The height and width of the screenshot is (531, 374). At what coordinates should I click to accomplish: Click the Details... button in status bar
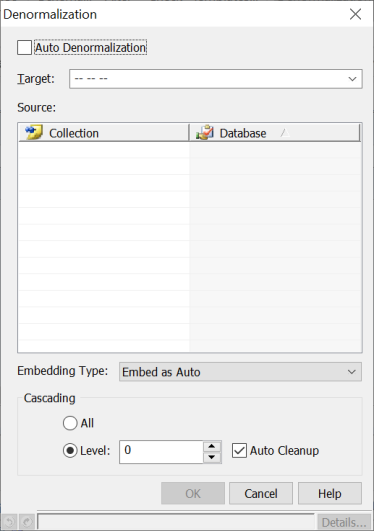344,523
